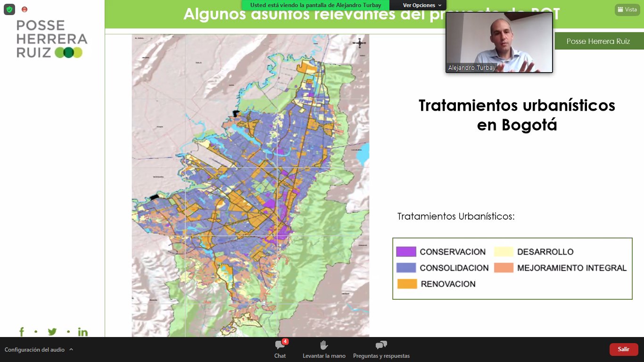The height and width of the screenshot is (362, 644).
Task: Expand the Ver Opciones dropdown
Action: click(421, 5)
